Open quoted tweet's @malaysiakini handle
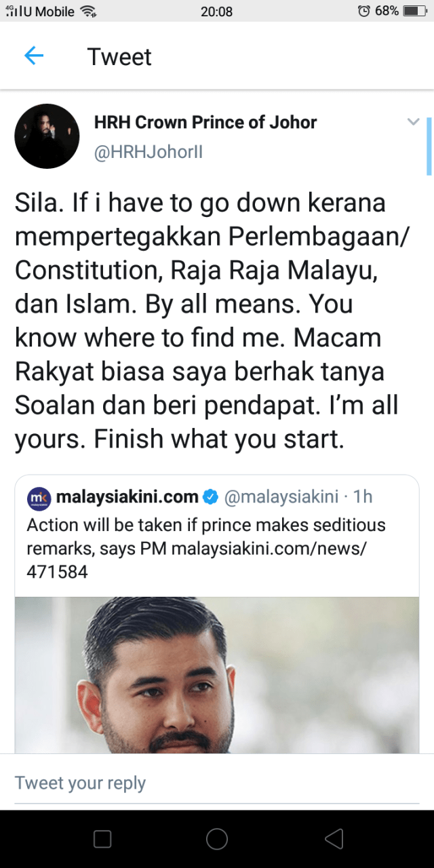Screen dimensions: 434x868 click(x=281, y=497)
